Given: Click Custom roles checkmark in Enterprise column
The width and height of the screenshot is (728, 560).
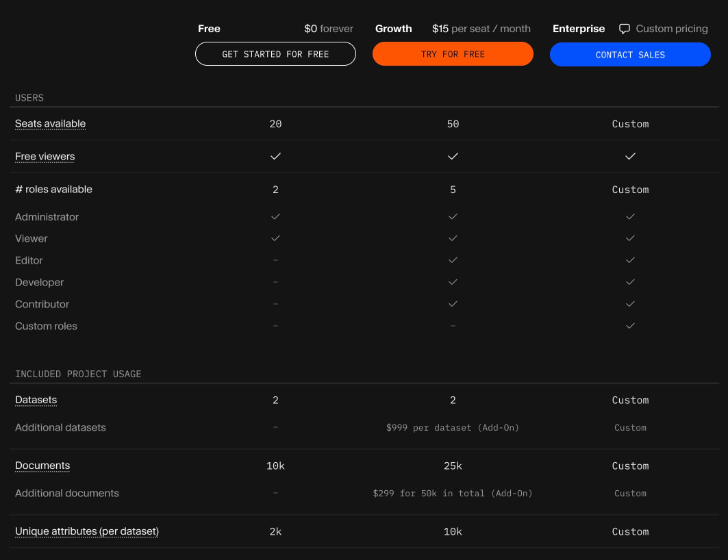Looking at the screenshot, I should (630, 326).
